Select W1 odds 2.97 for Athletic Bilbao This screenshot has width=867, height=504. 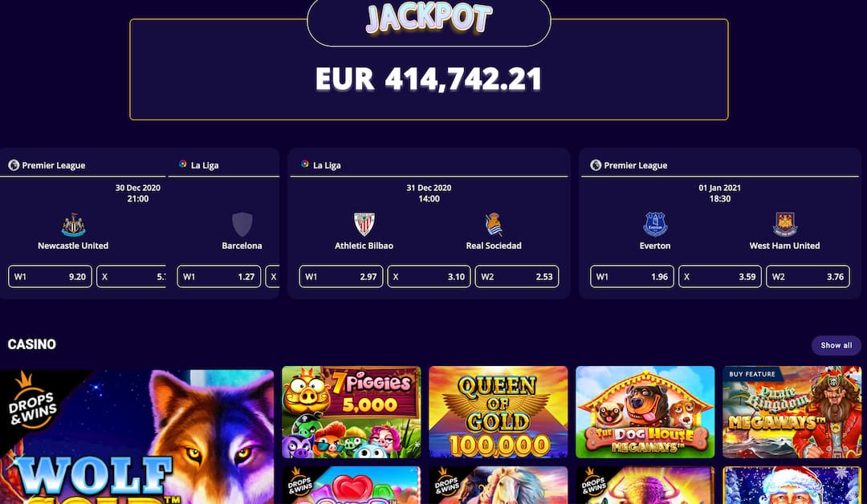pos(340,276)
